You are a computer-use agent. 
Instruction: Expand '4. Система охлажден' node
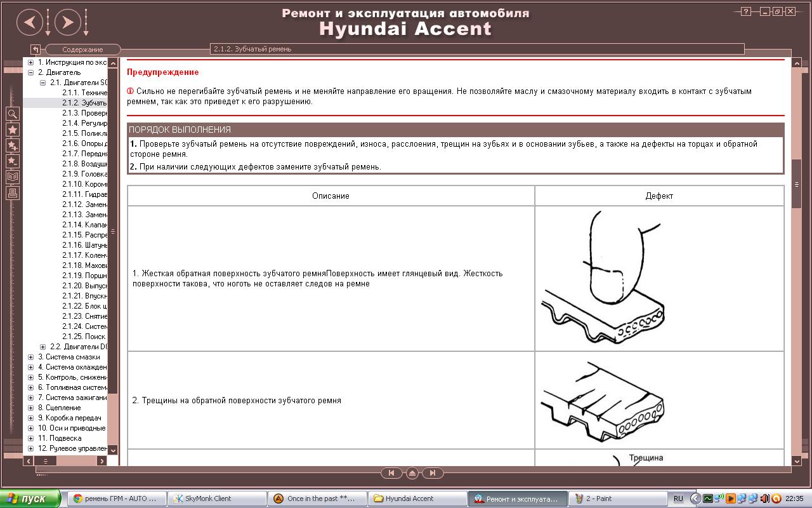[x=30, y=367]
